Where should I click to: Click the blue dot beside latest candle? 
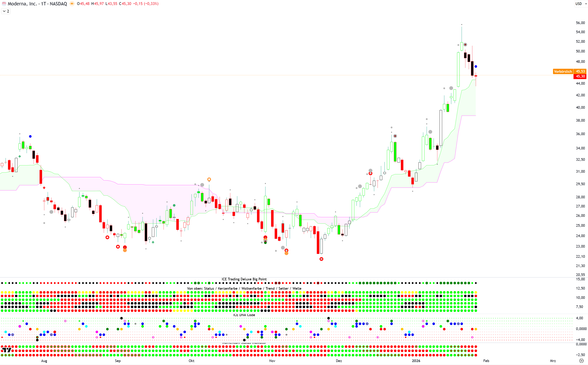[x=476, y=67]
